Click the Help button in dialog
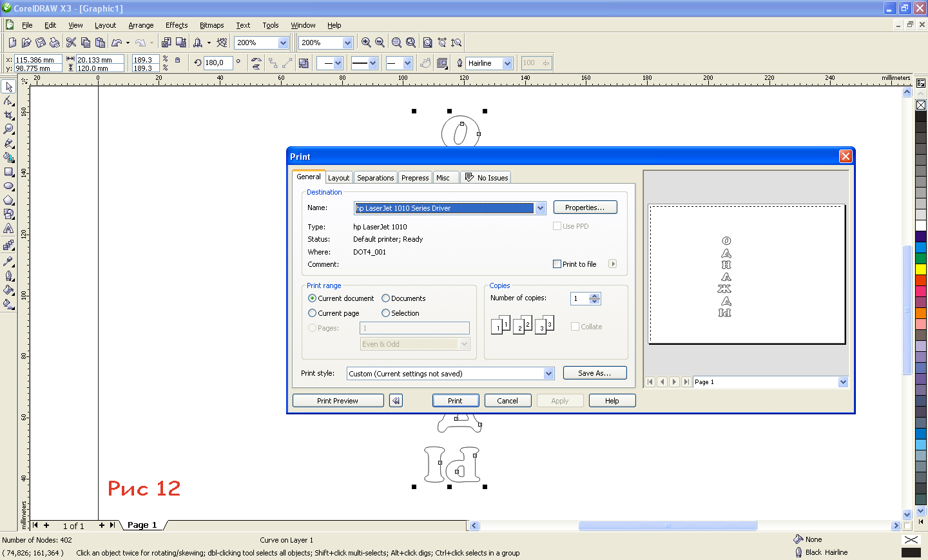This screenshot has width=928, height=560. [x=612, y=401]
